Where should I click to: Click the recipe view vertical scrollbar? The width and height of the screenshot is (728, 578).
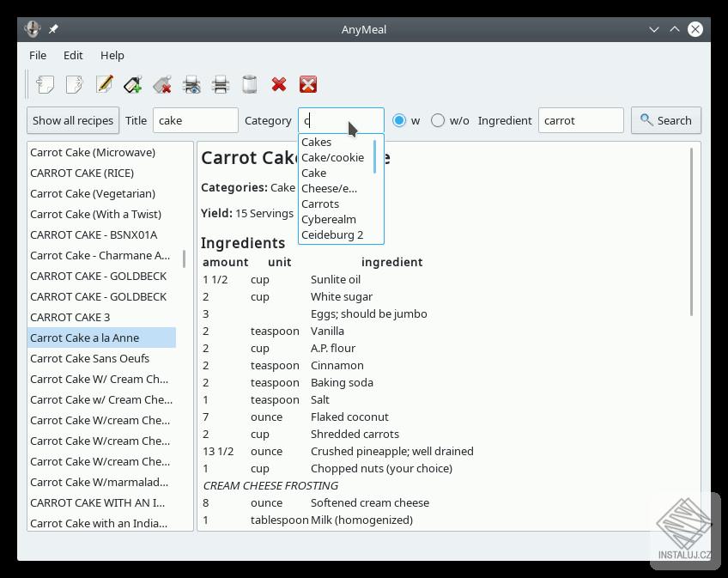[x=691, y=231]
